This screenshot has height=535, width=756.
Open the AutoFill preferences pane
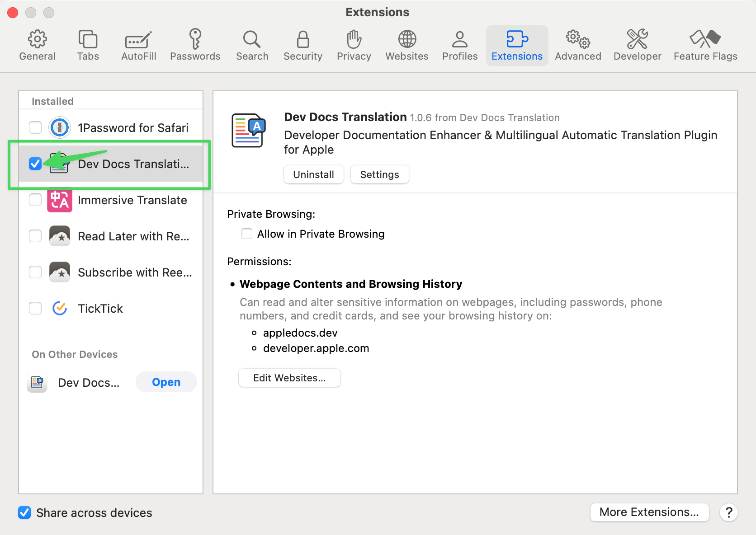click(138, 40)
